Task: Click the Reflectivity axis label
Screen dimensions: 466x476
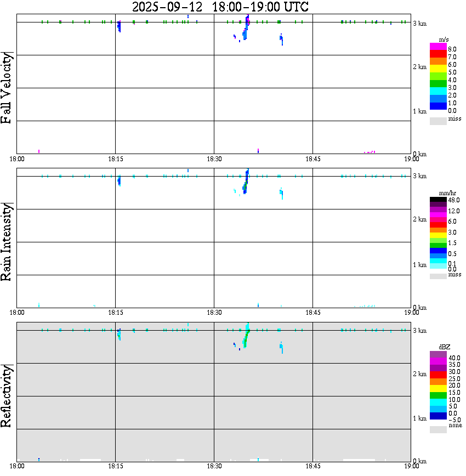Action: pyautogui.click(x=7, y=396)
